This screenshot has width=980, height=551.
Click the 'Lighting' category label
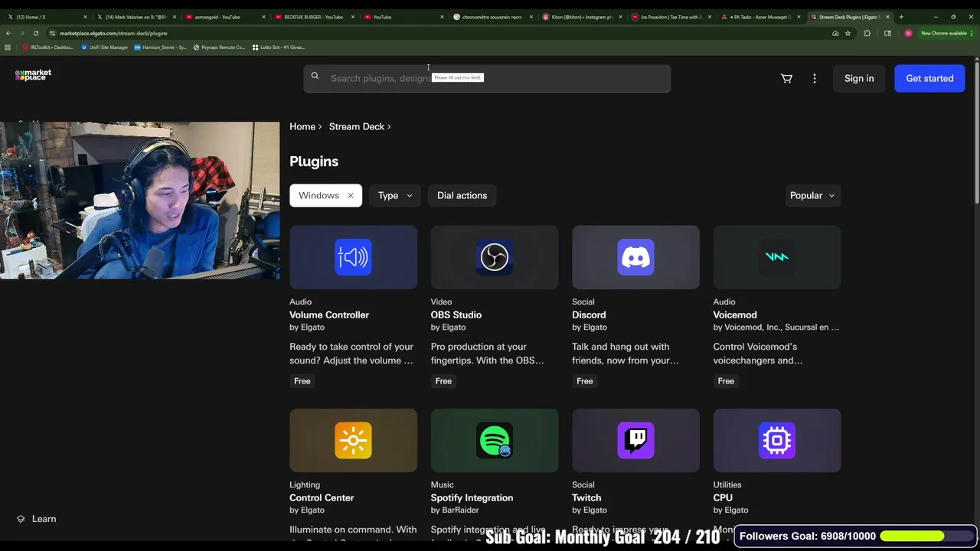305,484
